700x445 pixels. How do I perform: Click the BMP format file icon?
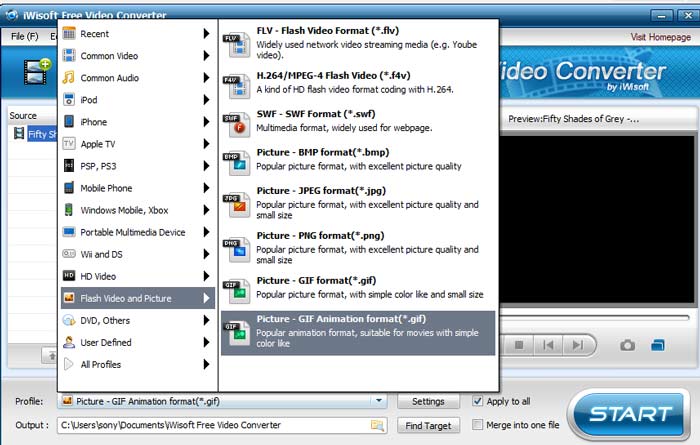[236, 162]
